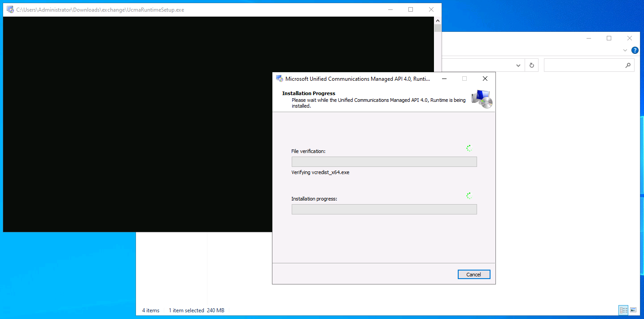Viewport: 644px width, 319px height.
Task: Click the installer disc icon in header
Action: (482, 99)
